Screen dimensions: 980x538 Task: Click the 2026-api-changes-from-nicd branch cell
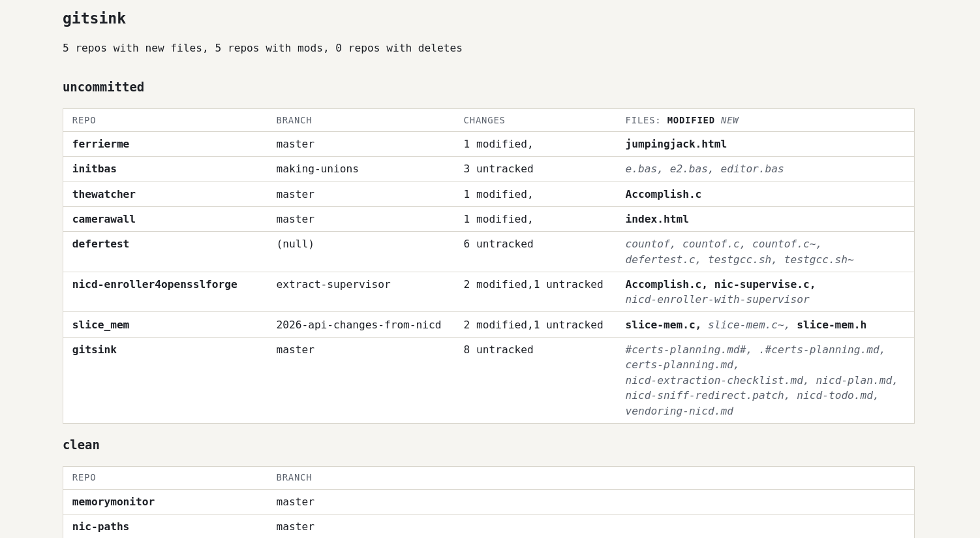pyautogui.click(x=359, y=324)
